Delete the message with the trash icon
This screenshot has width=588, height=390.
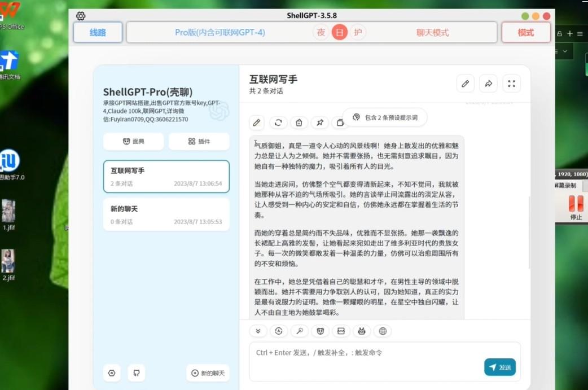click(x=299, y=122)
